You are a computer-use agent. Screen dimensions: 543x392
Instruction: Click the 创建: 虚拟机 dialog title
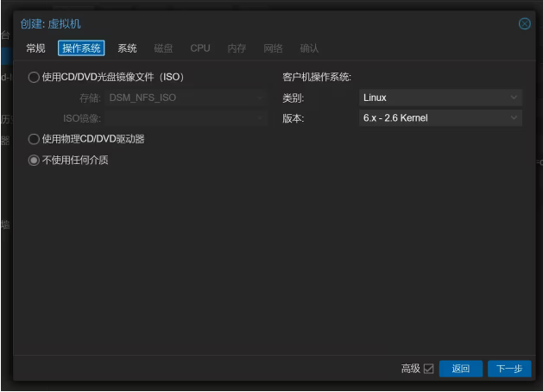pyautogui.click(x=51, y=24)
